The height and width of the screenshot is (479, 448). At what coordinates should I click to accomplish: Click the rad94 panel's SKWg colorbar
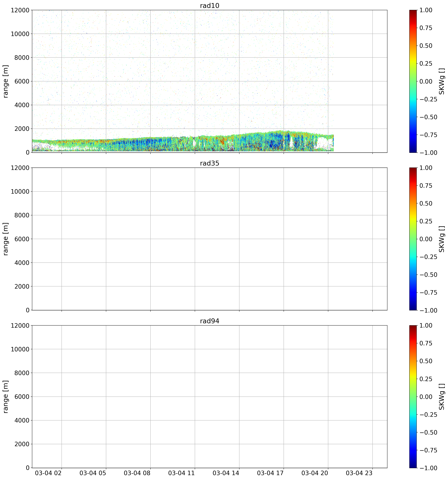[x=413, y=397]
